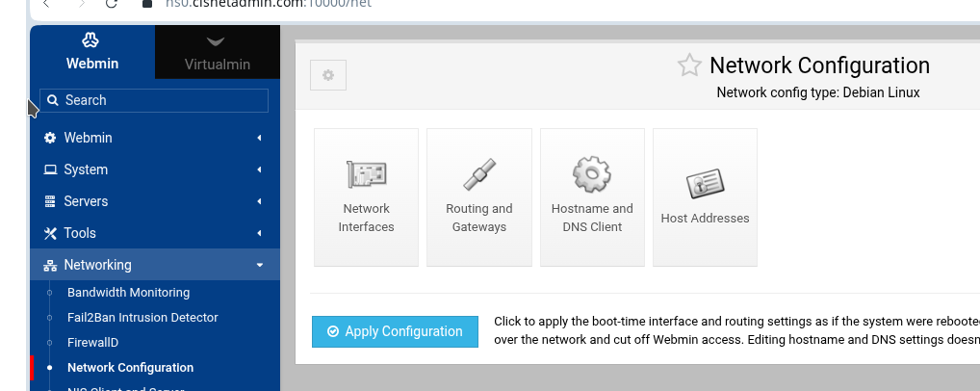Open Routing and Gateways connector icon
980x391 pixels.
click(479, 174)
